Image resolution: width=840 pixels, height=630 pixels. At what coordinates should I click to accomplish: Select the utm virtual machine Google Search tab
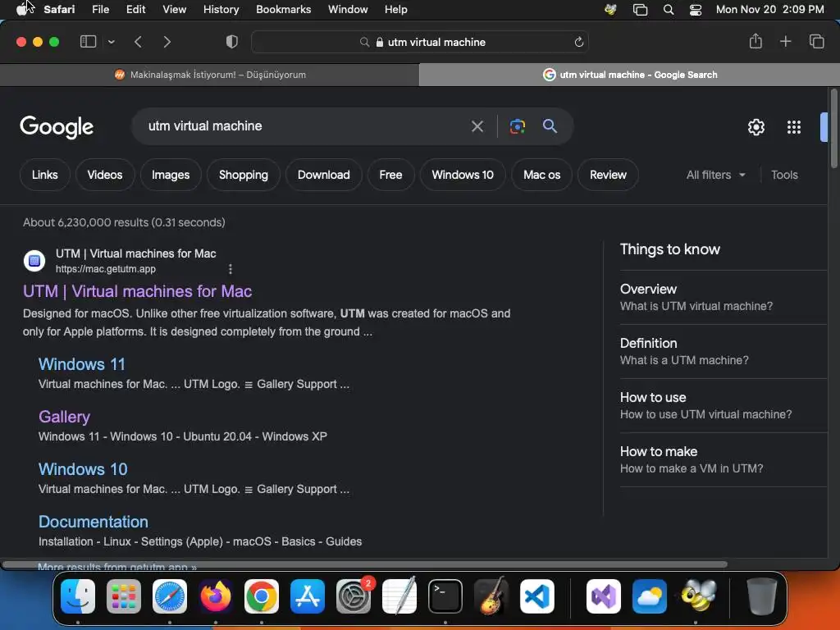tap(629, 75)
